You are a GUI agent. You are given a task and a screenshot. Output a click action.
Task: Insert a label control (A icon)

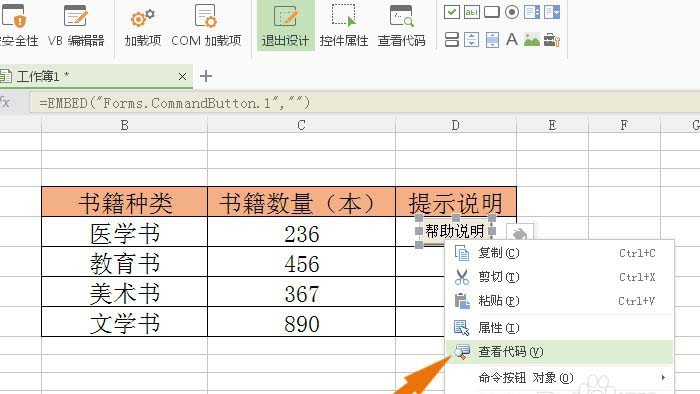tap(512, 40)
